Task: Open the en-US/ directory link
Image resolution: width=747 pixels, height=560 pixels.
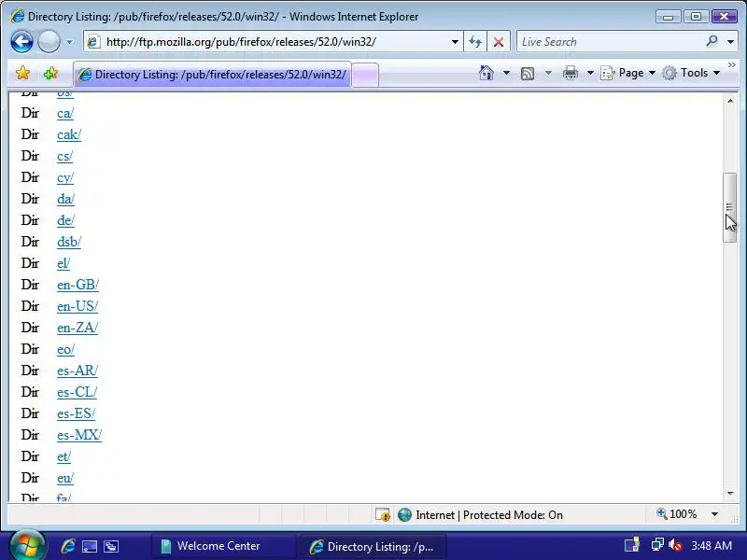Action: [78, 306]
